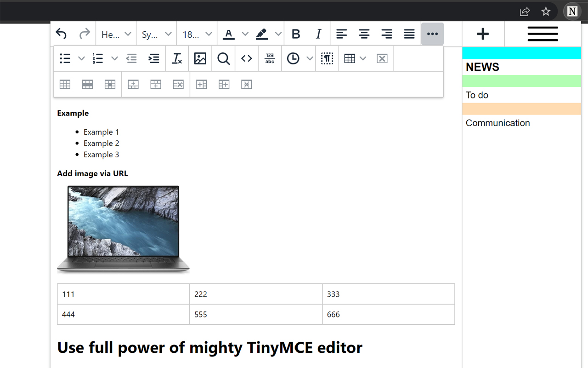Clear formatting from selected text
588x368 pixels.
click(177, 58)
